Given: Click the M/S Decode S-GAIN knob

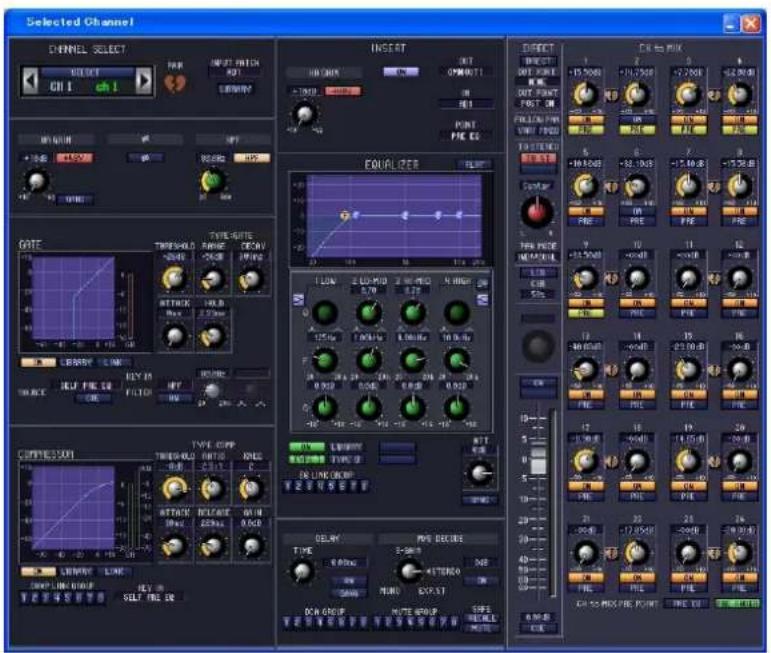Looking at the screenshot, I should coord(408,571).
